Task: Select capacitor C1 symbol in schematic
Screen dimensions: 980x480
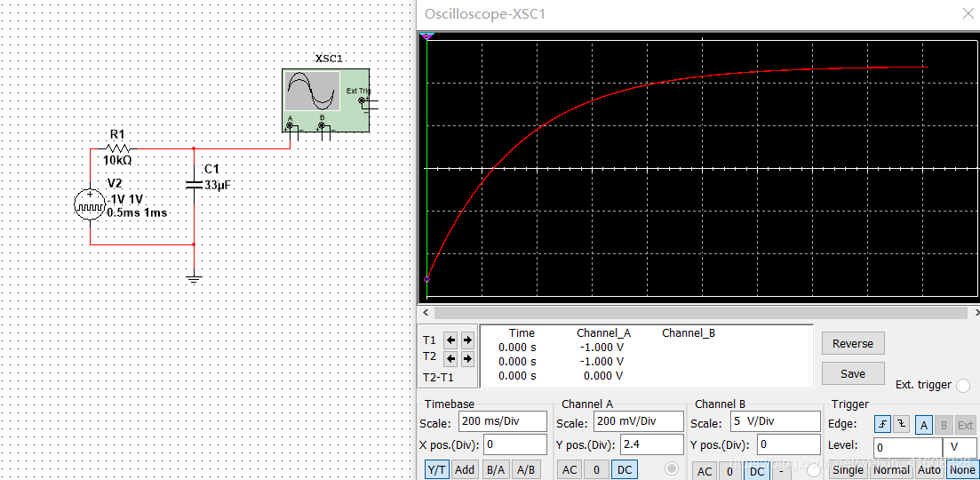Action: pyautogui.click(x=194, y=184)
